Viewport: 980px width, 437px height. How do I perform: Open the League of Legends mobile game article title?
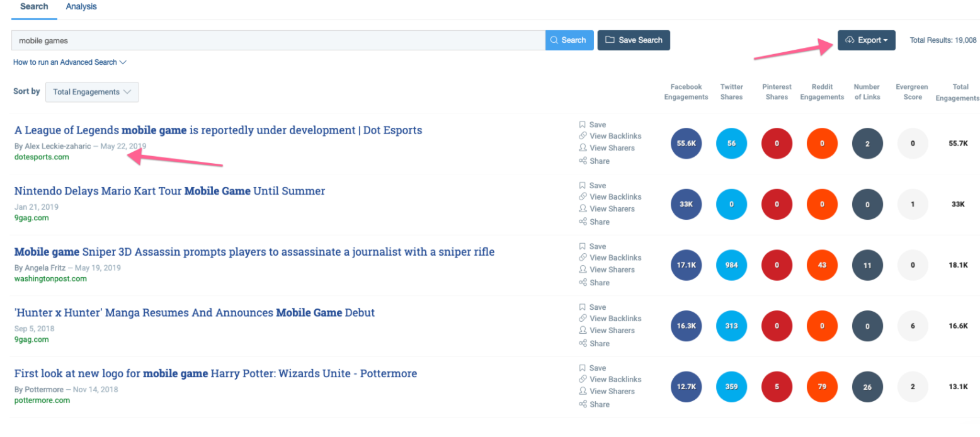[218, 130]
